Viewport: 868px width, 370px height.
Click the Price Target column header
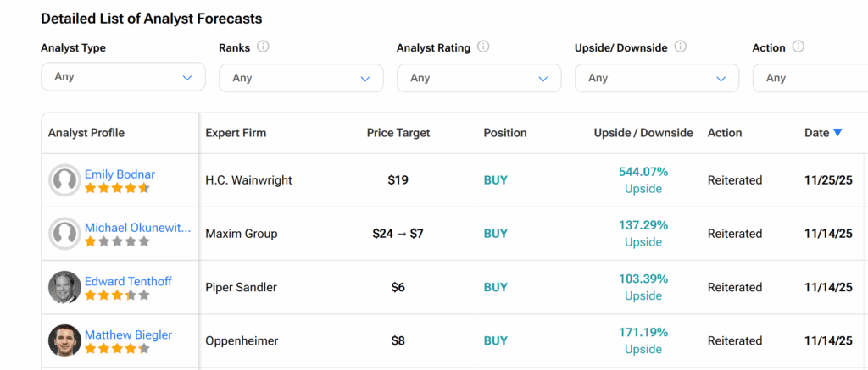click(x=398, y=133)
